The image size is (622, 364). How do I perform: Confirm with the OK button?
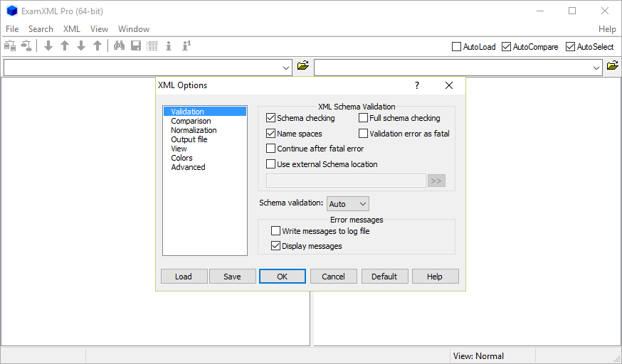(283, 277)
